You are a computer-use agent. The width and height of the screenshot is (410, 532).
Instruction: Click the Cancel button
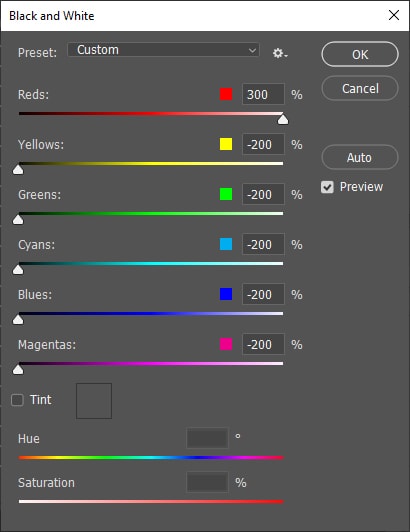360,89
